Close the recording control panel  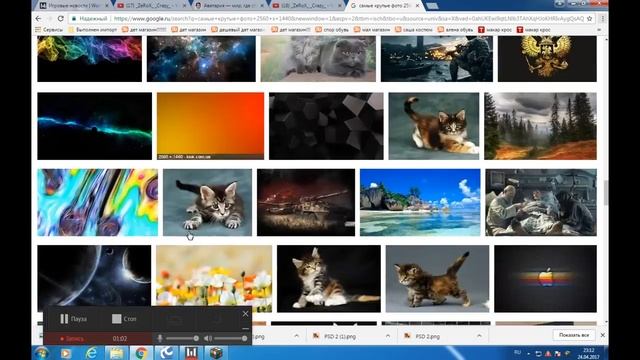pos(245,313)
